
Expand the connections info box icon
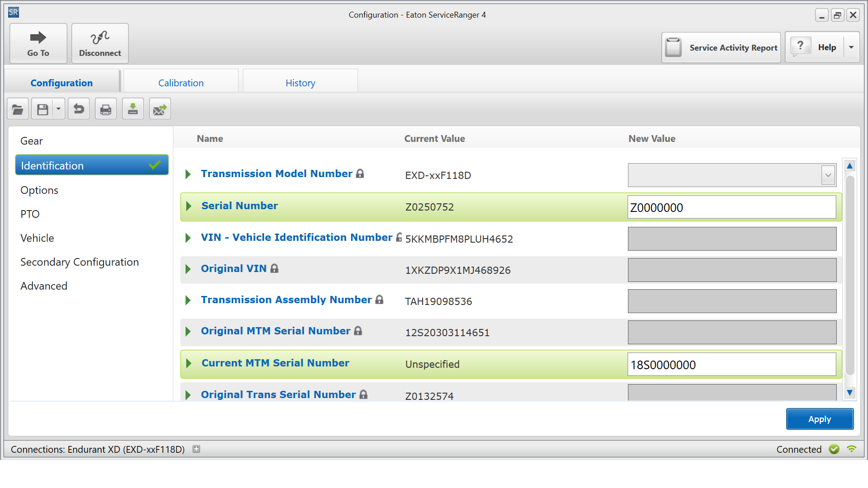196,449
